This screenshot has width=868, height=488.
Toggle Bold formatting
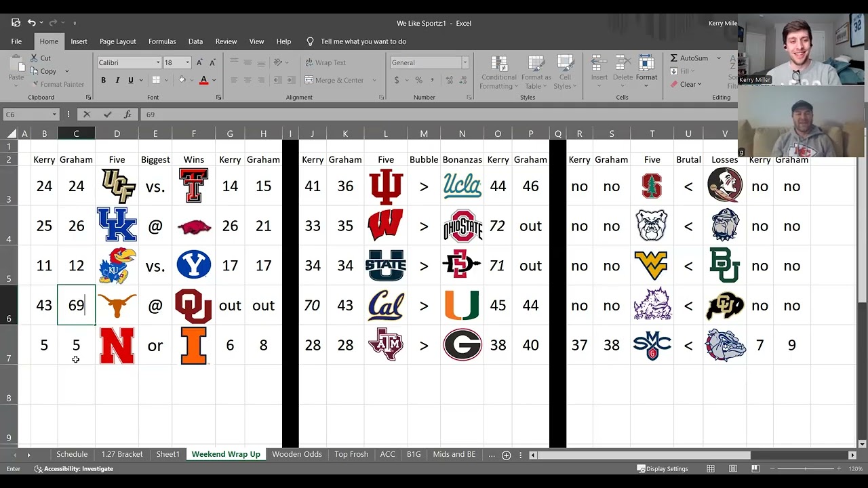coord(103,80)
